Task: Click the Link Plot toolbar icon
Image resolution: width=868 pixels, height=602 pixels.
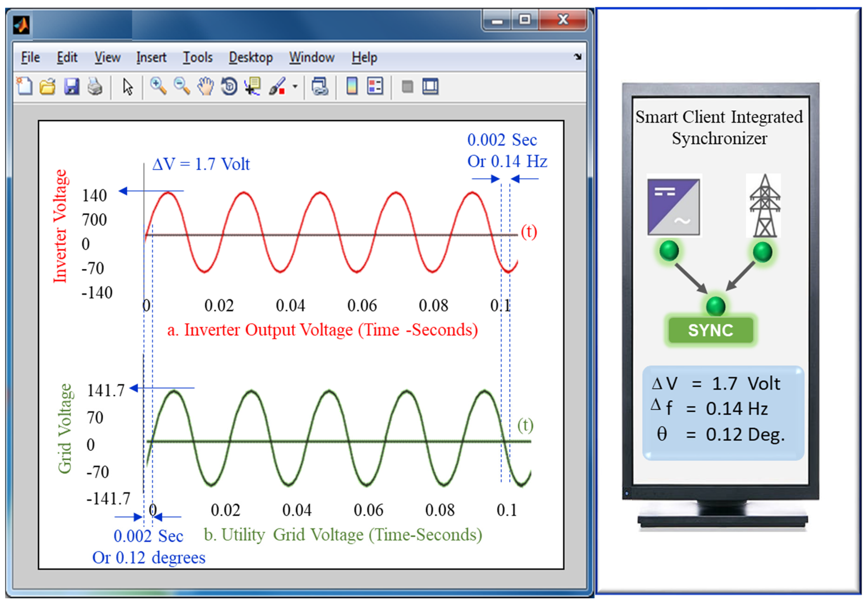Action: (320, 86)
